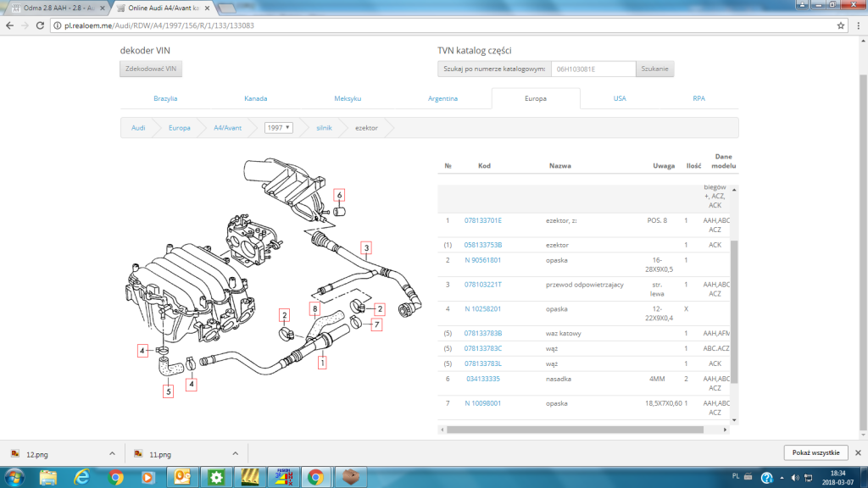This screenshot has width=868, height=488.
Task: Launch Internet Explorer from the taskbar
Action: click(x=82, y=477)
